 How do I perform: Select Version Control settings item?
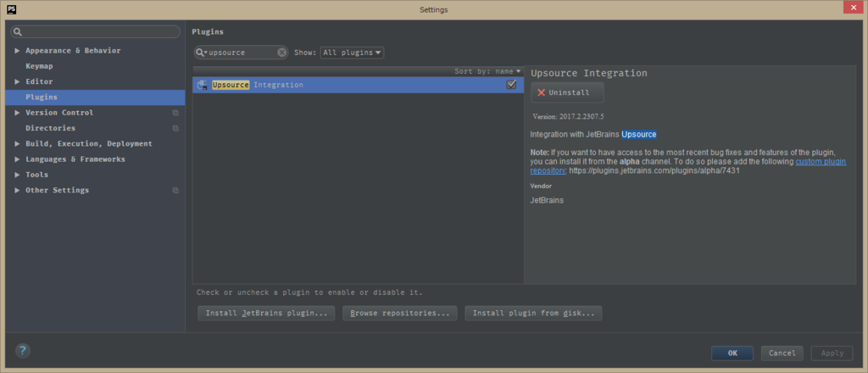[59, 113]
